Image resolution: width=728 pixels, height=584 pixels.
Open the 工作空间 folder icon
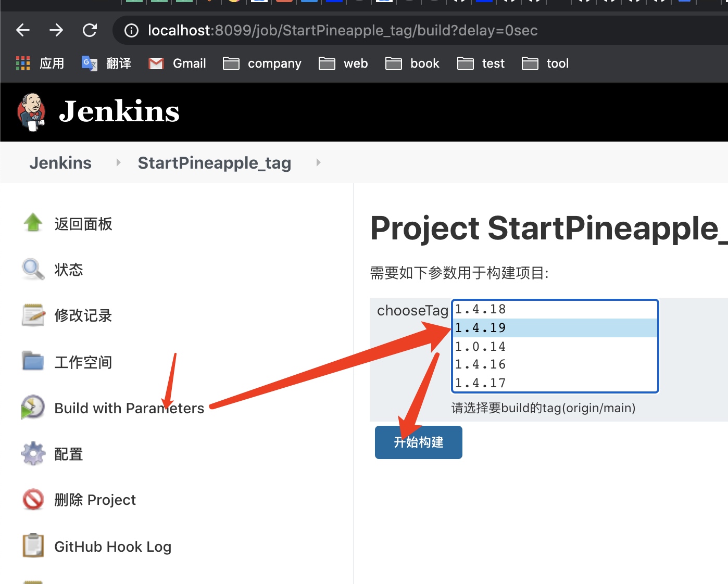tap(32, 361)
